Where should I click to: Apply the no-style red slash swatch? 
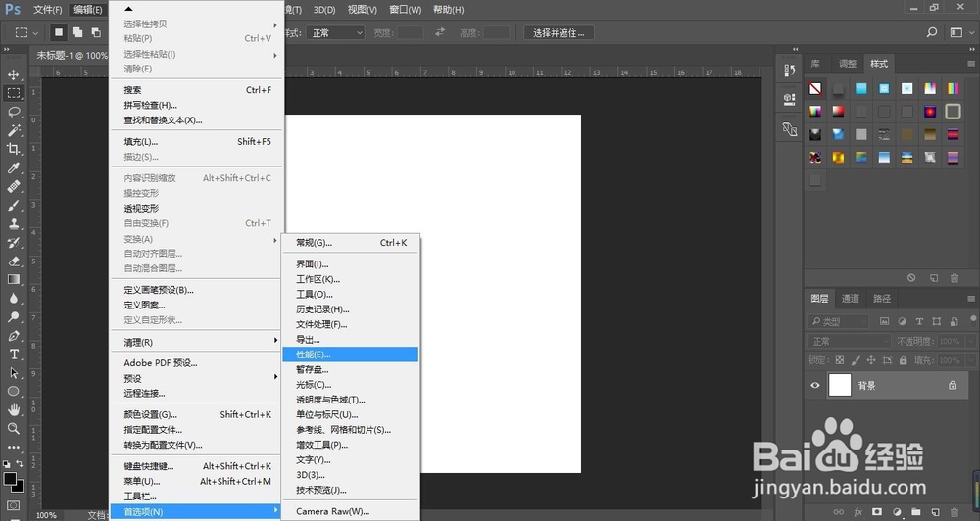click(x=815, y=89)
